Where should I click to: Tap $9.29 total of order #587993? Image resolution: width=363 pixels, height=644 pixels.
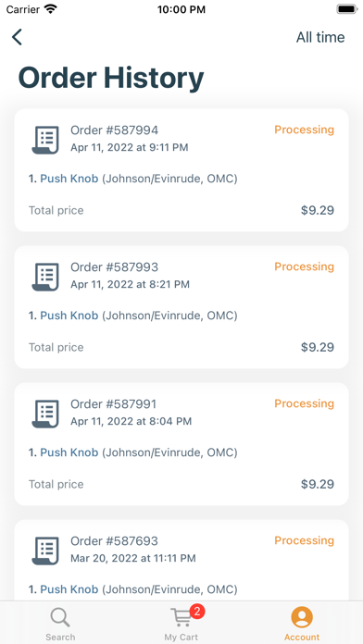pos(318,348)
